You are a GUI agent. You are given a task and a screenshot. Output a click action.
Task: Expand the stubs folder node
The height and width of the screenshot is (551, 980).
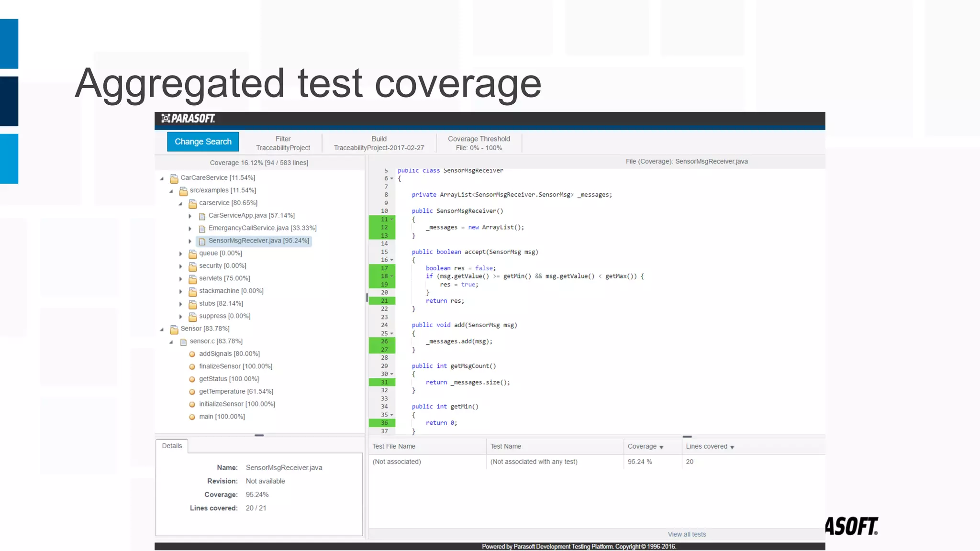pos(180,304)
